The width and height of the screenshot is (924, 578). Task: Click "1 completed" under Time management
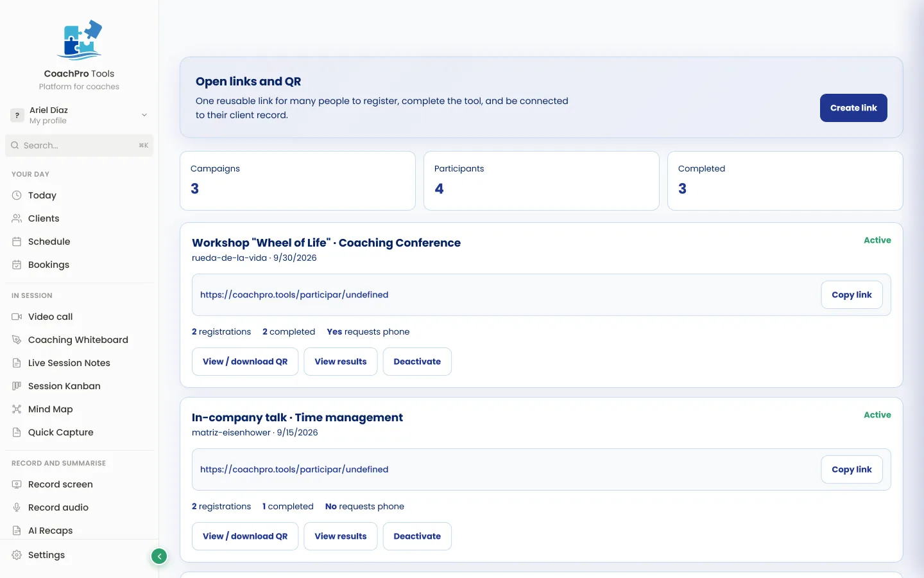pos(288,507)
